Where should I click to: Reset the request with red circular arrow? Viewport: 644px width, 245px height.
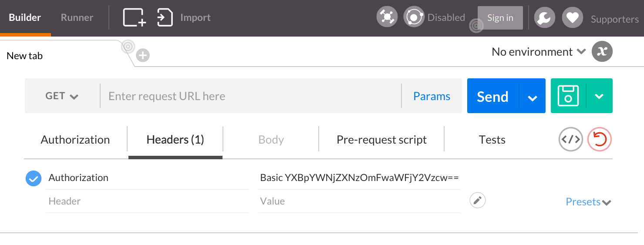click(x=600, y=140)
